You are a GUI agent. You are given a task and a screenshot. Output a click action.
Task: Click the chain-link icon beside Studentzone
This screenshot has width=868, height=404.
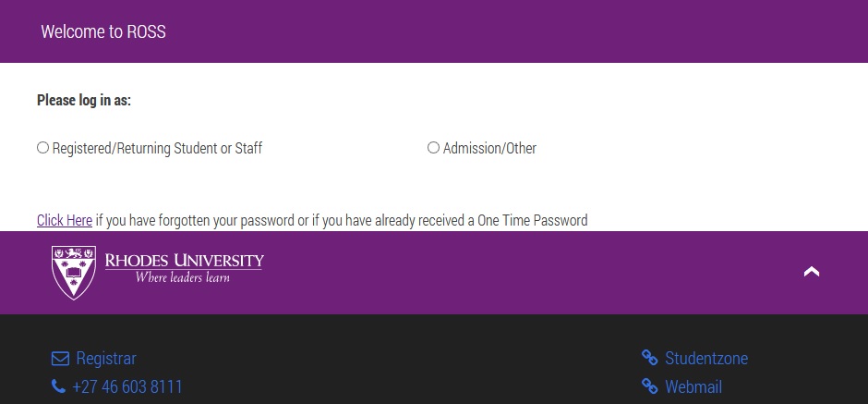pyautogui.click(x=650, y=359)
